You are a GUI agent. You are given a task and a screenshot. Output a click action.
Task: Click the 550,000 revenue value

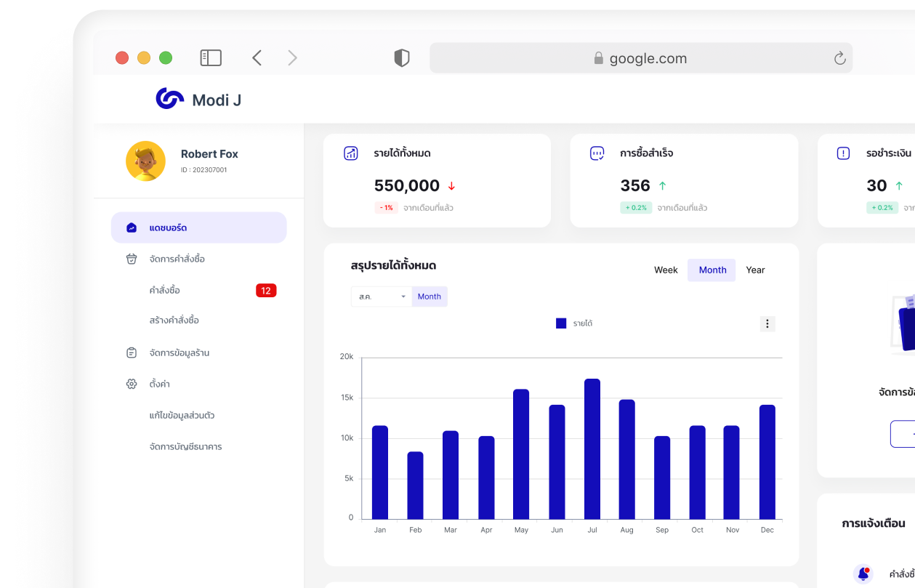(407, 186)
